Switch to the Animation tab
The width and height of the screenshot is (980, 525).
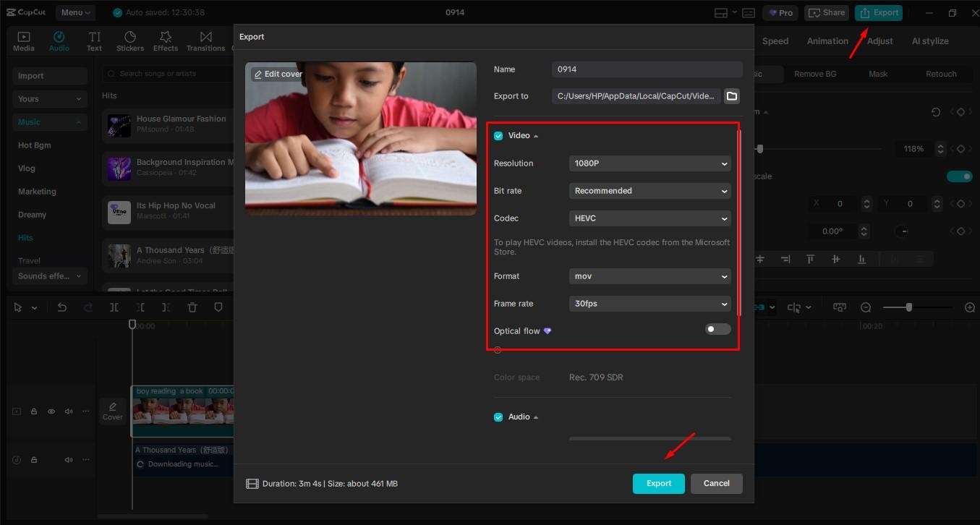coord(827,41)
